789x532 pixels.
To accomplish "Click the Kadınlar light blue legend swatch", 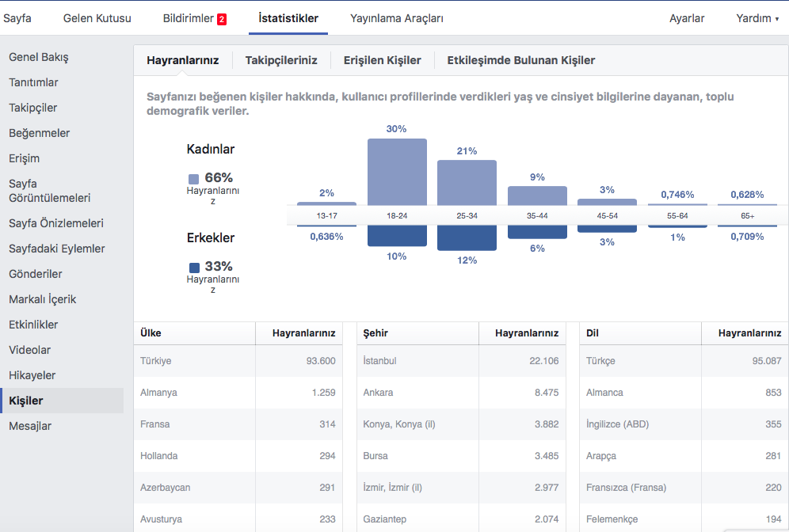I will pos(193,179).
